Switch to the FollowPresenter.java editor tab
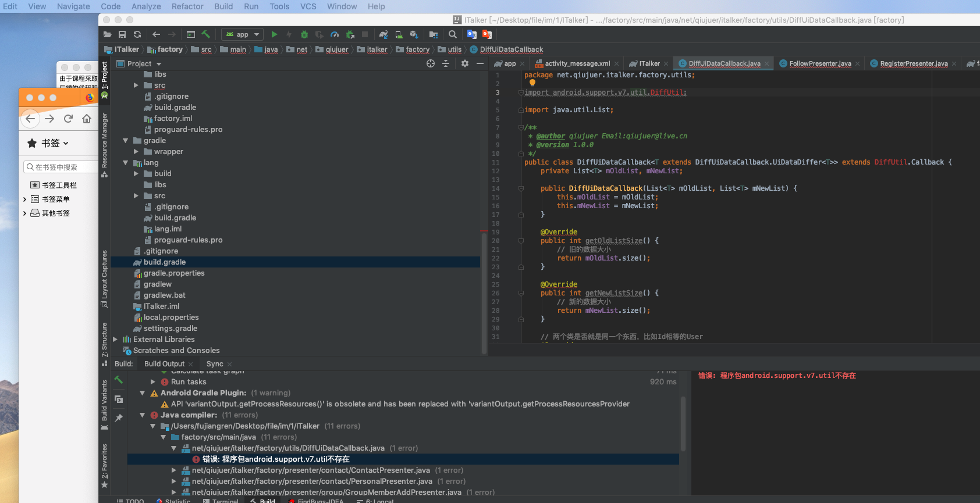 coord(819,63)
